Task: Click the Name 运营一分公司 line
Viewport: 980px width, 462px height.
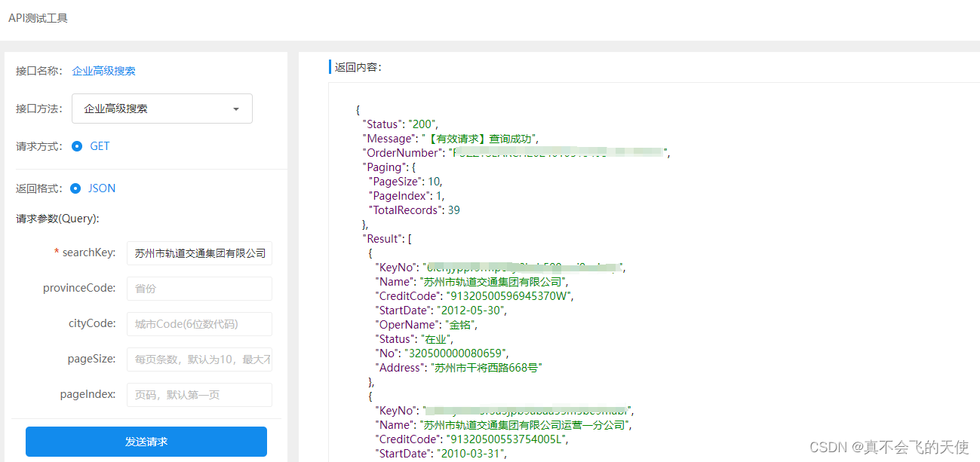Action: coord(504,425)
